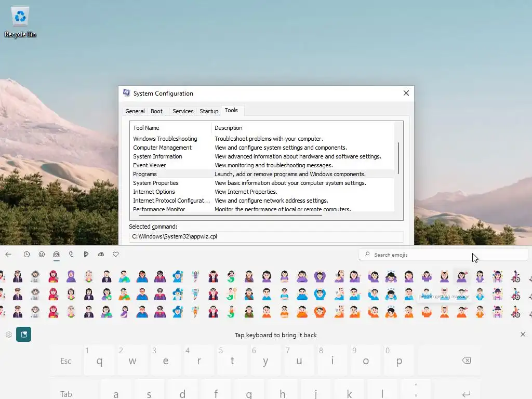Open touch keyboard settings gear
Viewport: 532px width, 399px height.
point(9,335)
